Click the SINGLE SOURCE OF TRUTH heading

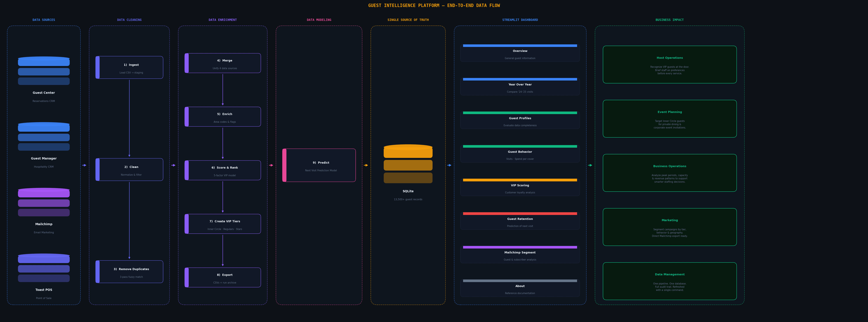click(408, 20)
